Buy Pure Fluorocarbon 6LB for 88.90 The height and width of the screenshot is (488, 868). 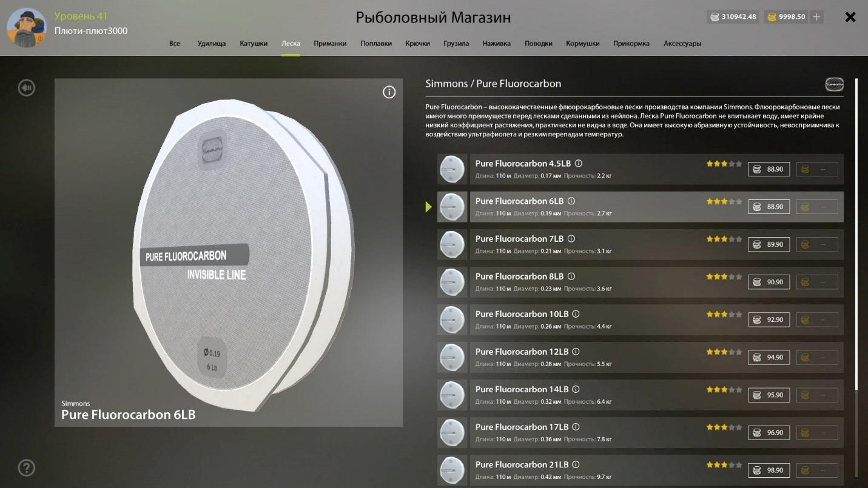tap(769, 207)
